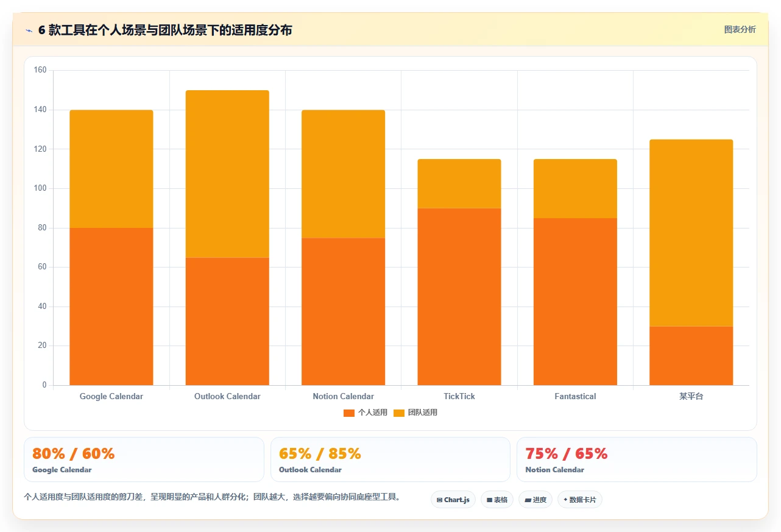The width and height of the screenshot is (781, 532).
Task: Click the Outlook Calendar x-axis label
Action: tap(227, 396)
